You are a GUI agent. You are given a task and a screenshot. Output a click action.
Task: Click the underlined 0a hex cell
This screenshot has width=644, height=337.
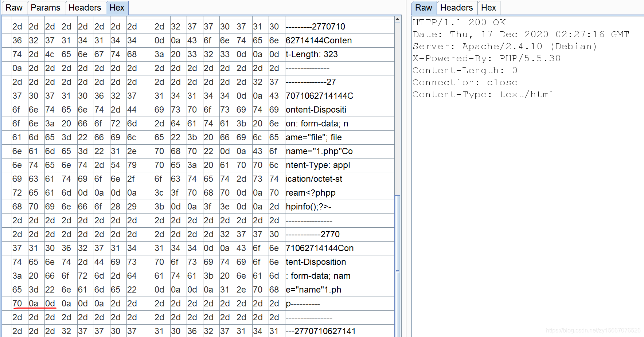(x=34, y=303)
